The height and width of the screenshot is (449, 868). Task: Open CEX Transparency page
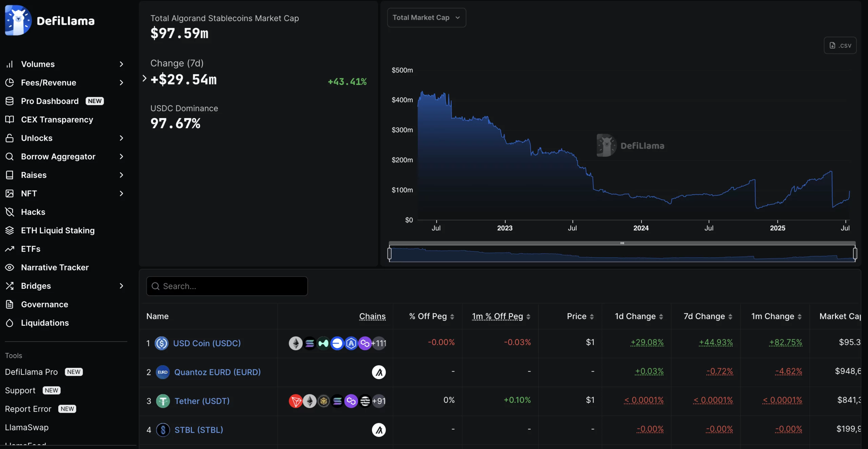tap(57, 119)
